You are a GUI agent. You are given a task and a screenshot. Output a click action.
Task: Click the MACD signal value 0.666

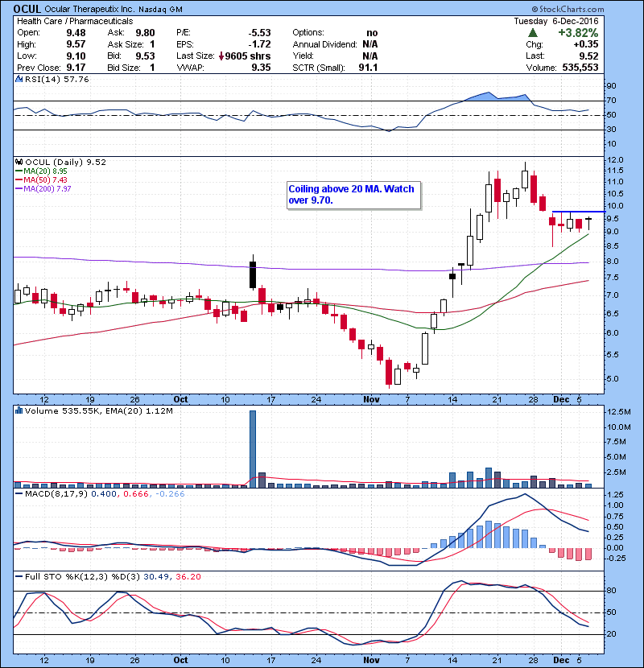pos(136,494)
